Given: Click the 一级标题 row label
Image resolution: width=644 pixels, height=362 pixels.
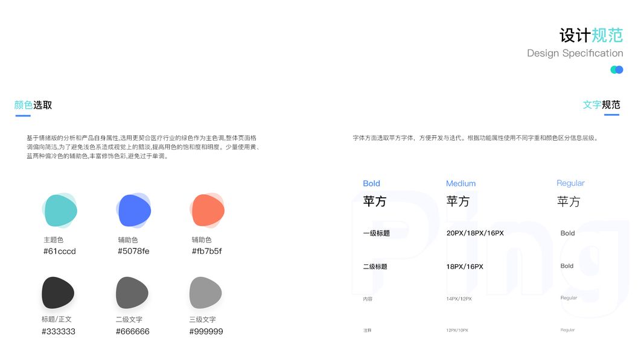Looking at the screenshot, I should [376, 233].
